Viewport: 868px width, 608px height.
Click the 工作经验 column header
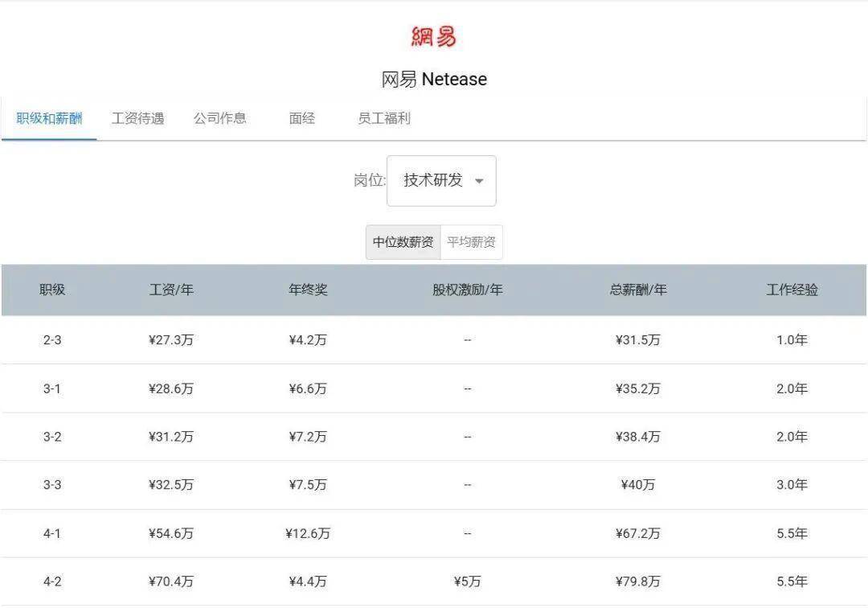pos(792,290)
